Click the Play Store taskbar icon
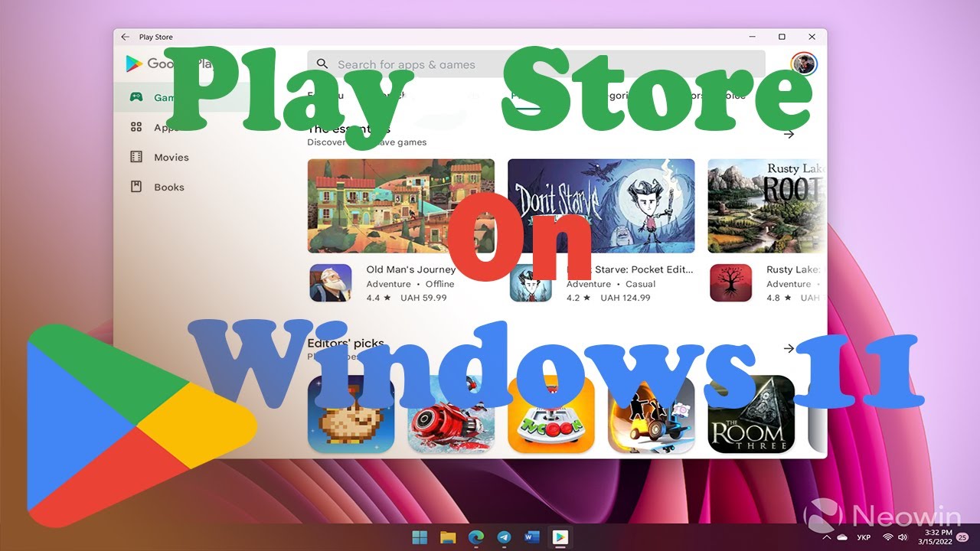 pyautogui.click(x=560, y=537)
